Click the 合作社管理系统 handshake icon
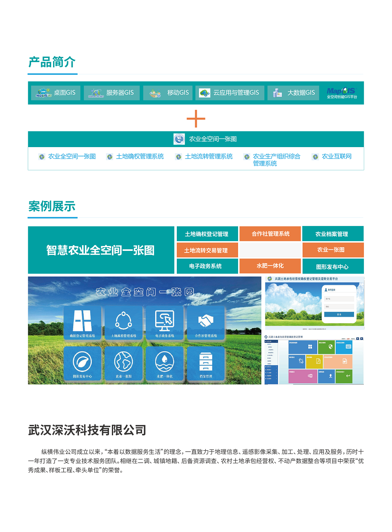 (205, 321)
